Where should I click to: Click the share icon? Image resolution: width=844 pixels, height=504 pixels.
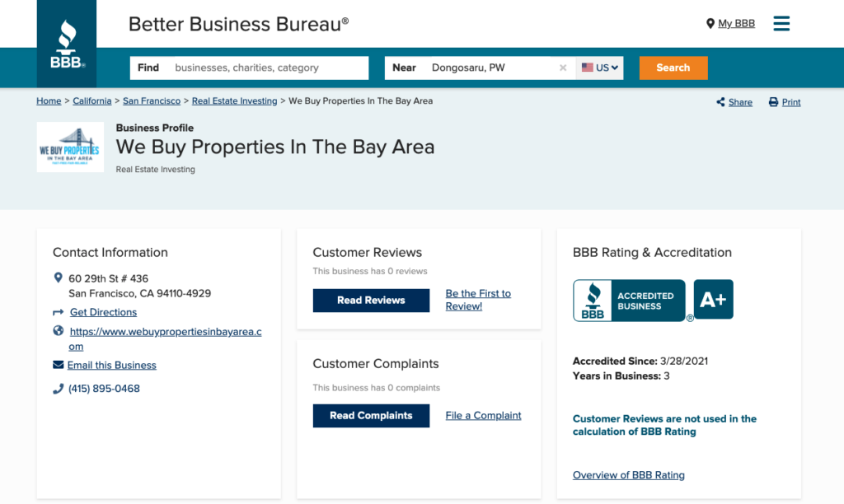[x=720, y=102]
